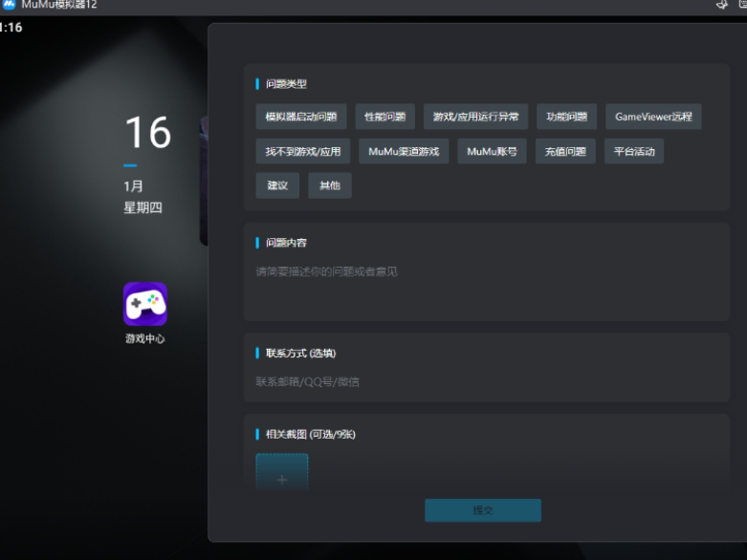Click the 相关截图 (可选/9张) heading
Viewport: 747px width, 560px height.
310,434
